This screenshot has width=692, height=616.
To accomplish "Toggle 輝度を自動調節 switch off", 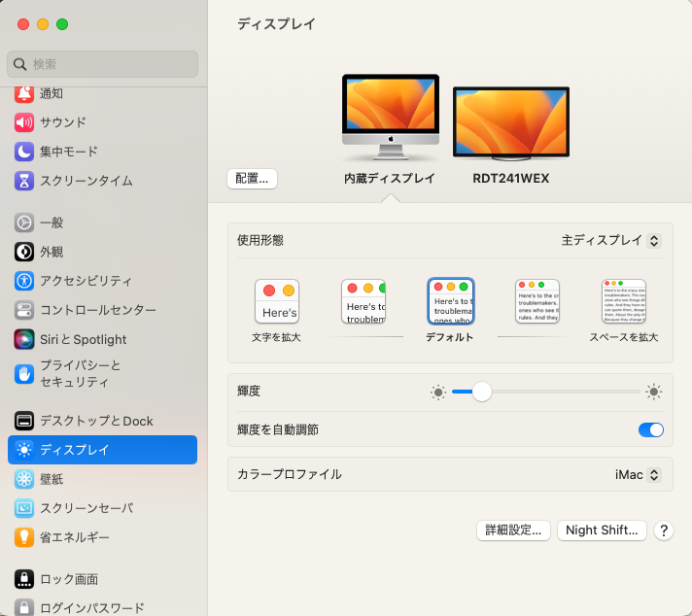I will click(650, 429).
